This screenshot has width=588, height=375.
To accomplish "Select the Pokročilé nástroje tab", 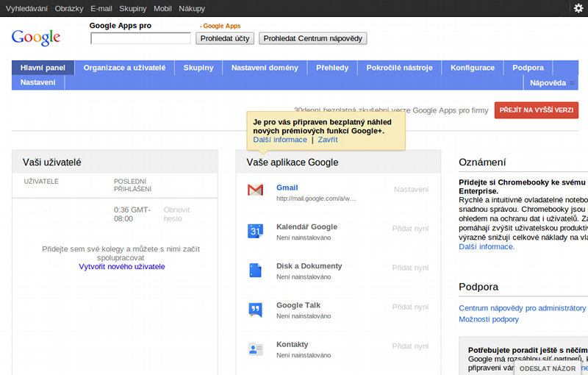I will click(x=399, y=68).
